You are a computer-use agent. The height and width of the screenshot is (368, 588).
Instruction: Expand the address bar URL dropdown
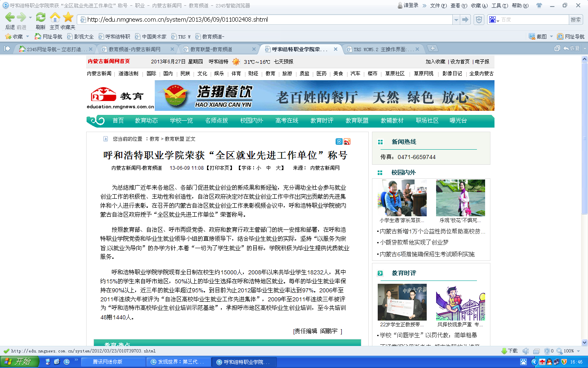[456, 20]
